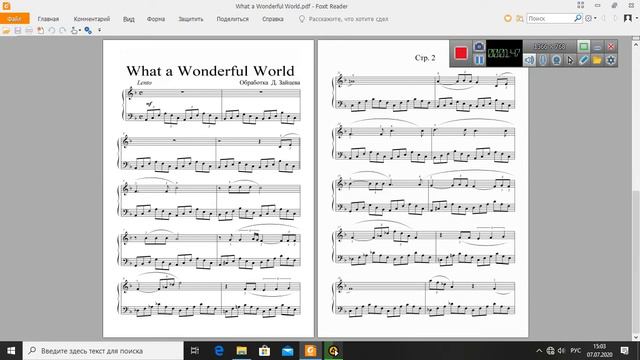
Task: Click the 'What a Wonderful World' title on page 1
Action: click(210, 71)
